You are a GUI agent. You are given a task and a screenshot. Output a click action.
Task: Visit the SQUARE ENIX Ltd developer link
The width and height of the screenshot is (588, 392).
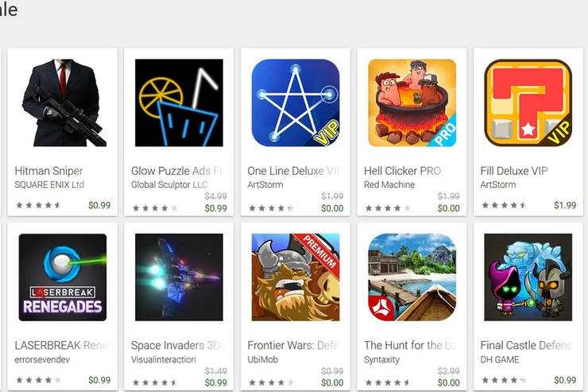tap(49, 184)
